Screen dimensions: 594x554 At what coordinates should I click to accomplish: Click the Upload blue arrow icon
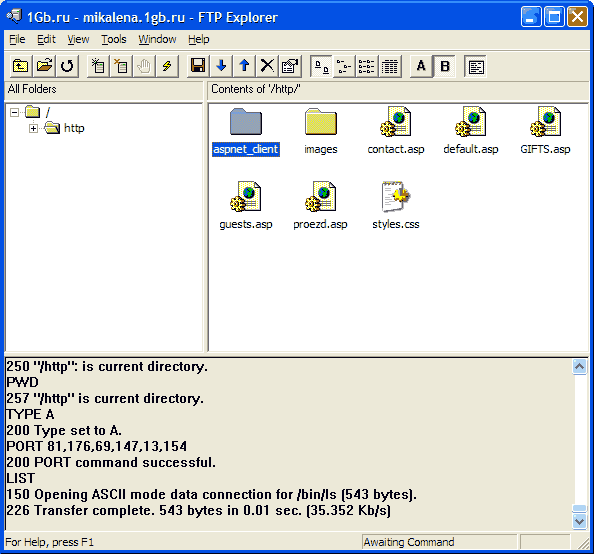(244, 66)
